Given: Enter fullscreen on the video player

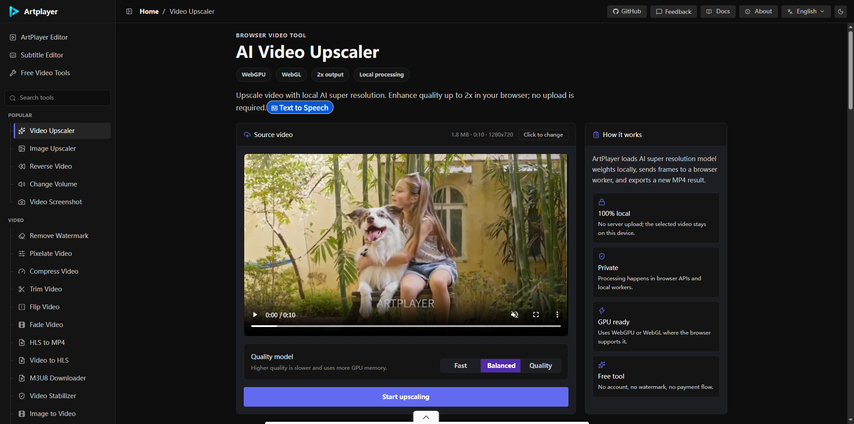Looking at the screenshot, I should pyautogui.click(x=536, y=315).
